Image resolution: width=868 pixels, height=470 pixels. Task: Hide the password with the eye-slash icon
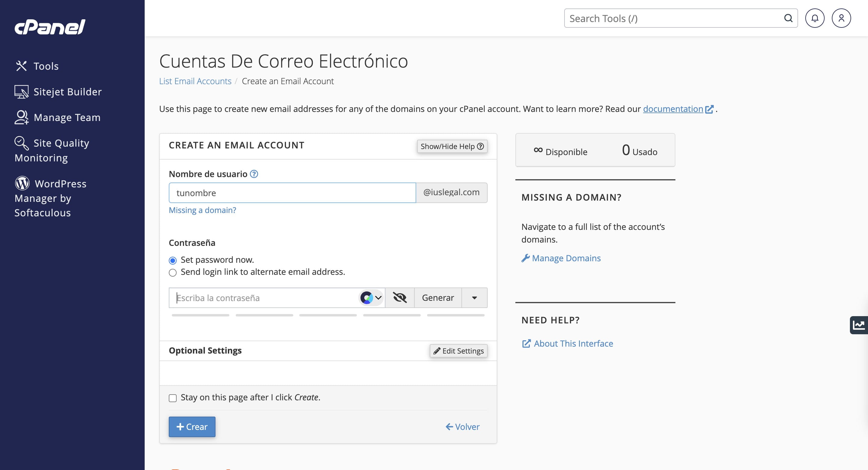[399, 298]
